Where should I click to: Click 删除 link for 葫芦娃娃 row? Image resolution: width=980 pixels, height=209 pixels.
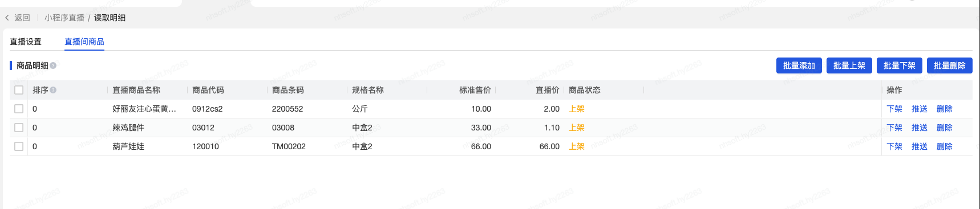tap(945, 146)
